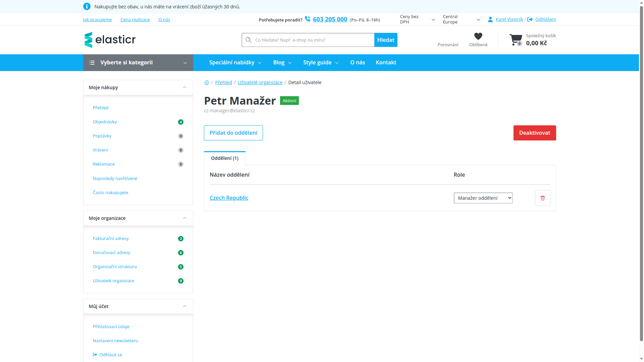Image resolution: width=644 pixels, height=362 pixels.
Task: Open Ceny bez DPH price dropdown
Action: 417,19
